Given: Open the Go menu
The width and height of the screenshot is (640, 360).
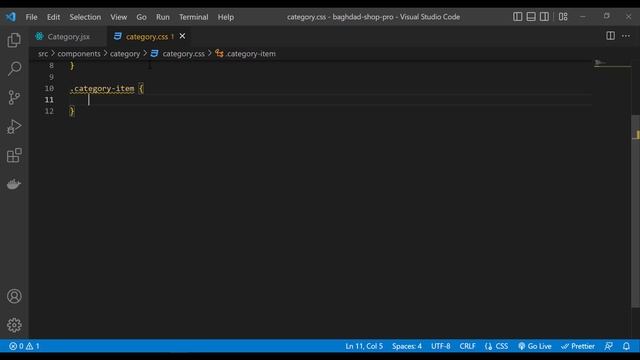Looking at the screenshot, I should click(141, 17).
